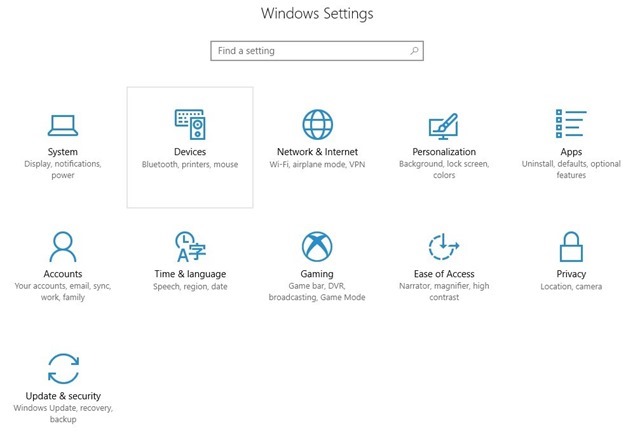
Task: Open the Ease of Access label
Action: tap(444, 274)
